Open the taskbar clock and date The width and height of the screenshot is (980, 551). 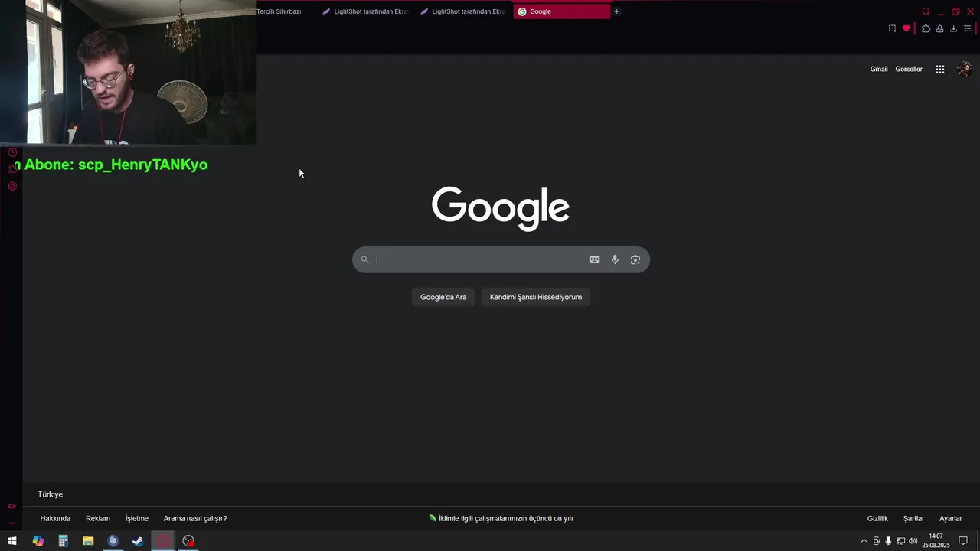point(936,541)
